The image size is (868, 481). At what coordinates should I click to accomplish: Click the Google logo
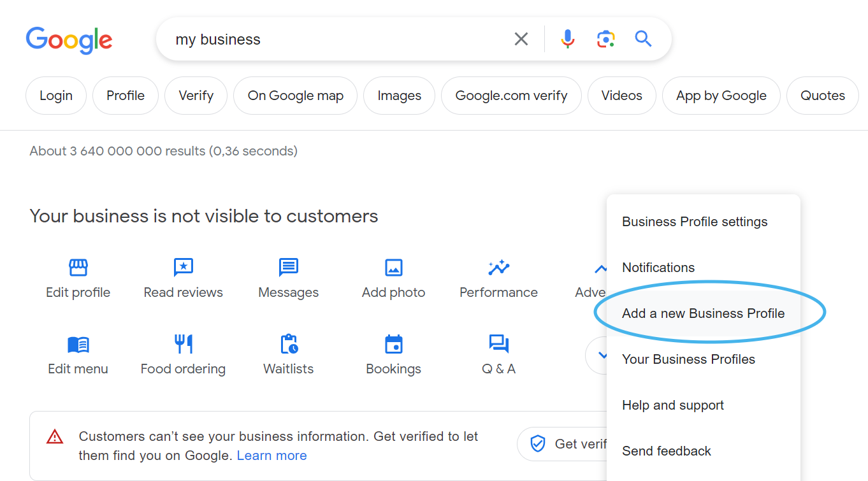point(69,40)
